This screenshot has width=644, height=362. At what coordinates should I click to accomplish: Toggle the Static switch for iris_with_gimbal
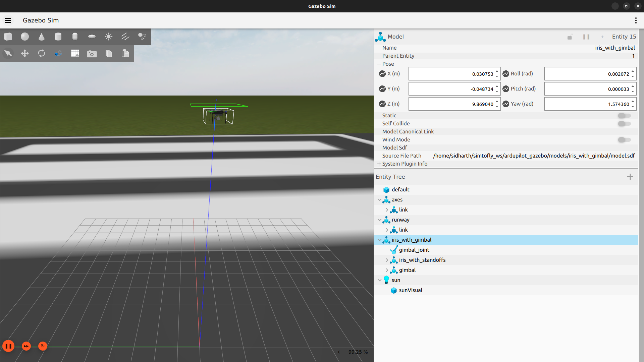point(624,116)
